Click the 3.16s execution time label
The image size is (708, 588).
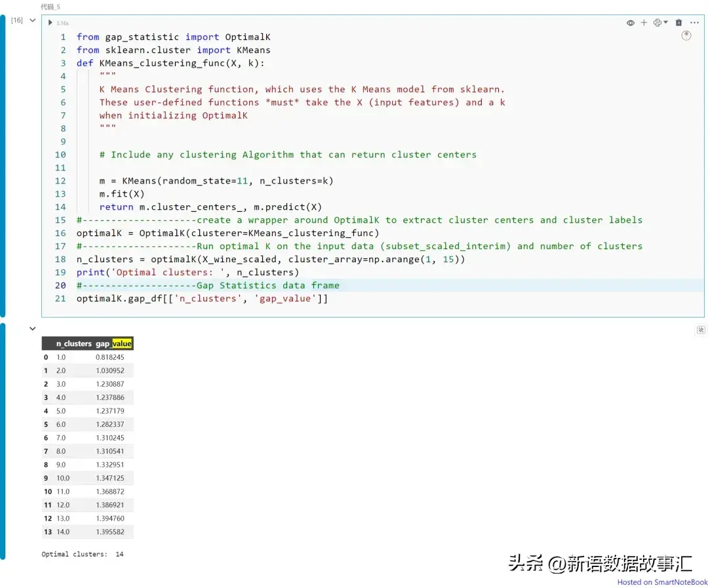point(62,23)
